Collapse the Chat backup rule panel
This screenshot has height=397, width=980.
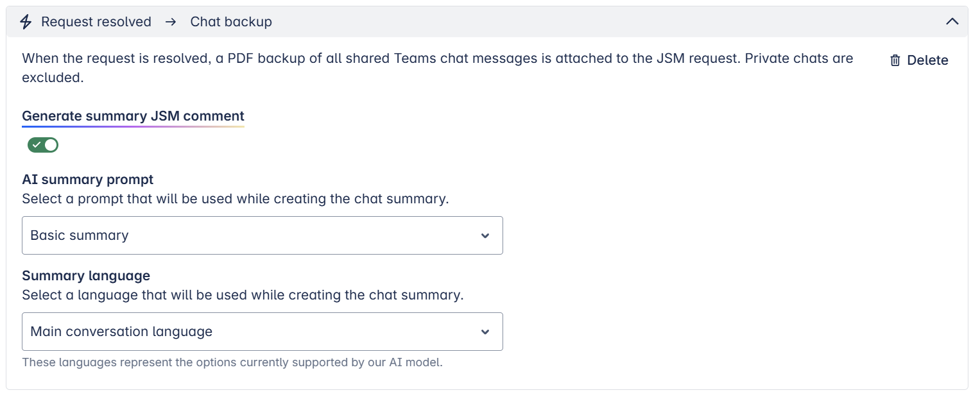click(x=952, y=22)
